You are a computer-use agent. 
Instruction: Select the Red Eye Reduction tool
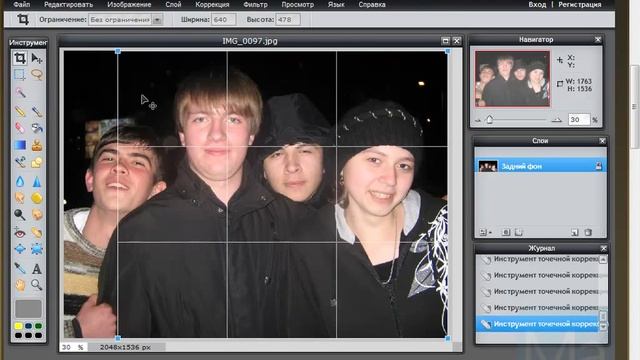20,233
